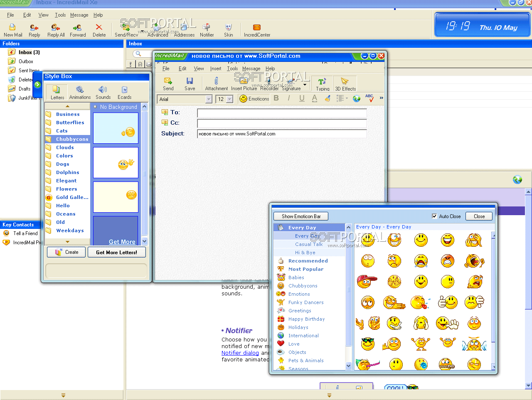Choose the Happy Birthday emoticon category
This screenshot has width=532, height=400.
(x=306, y=319)
